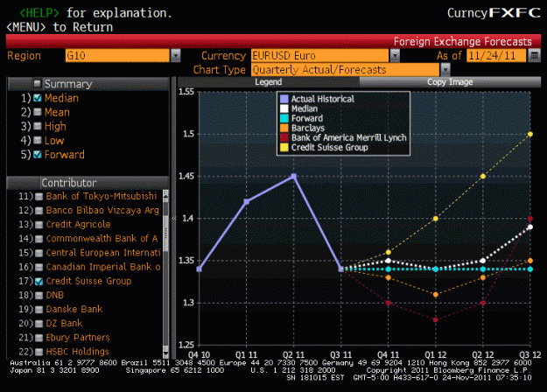The width and height of the screenshot is (547, 392).
Task: Check DNB contributor checkbox
Action: point(39,296)
